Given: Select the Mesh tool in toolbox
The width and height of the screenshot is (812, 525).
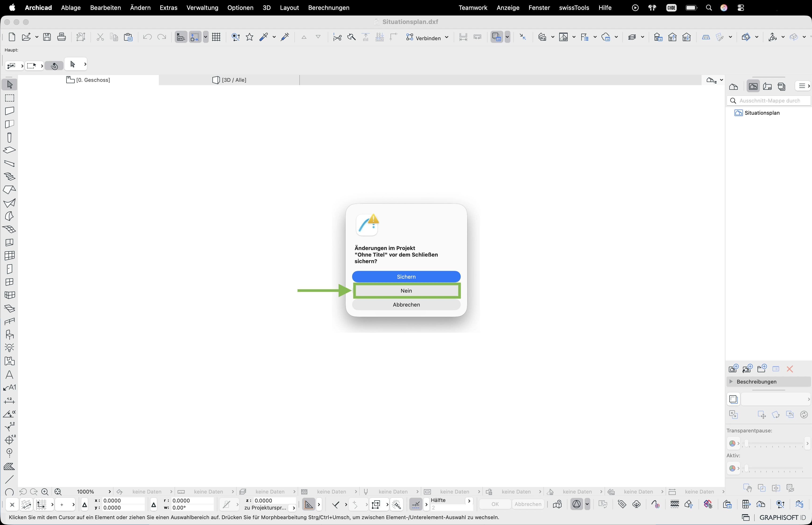Looking at the screenshot, I should pyautogui.click(x=10, y=229).
